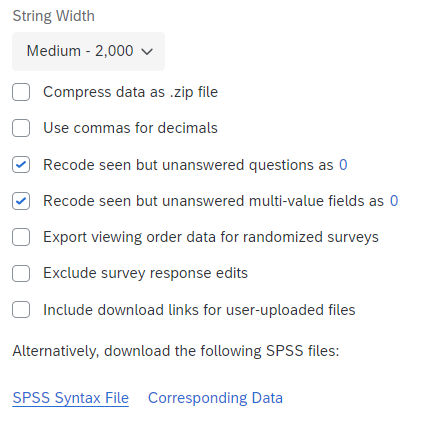Edit the blue 0 value for unanswered questions
The image size is (445, 429).
[x=343, y=165]
